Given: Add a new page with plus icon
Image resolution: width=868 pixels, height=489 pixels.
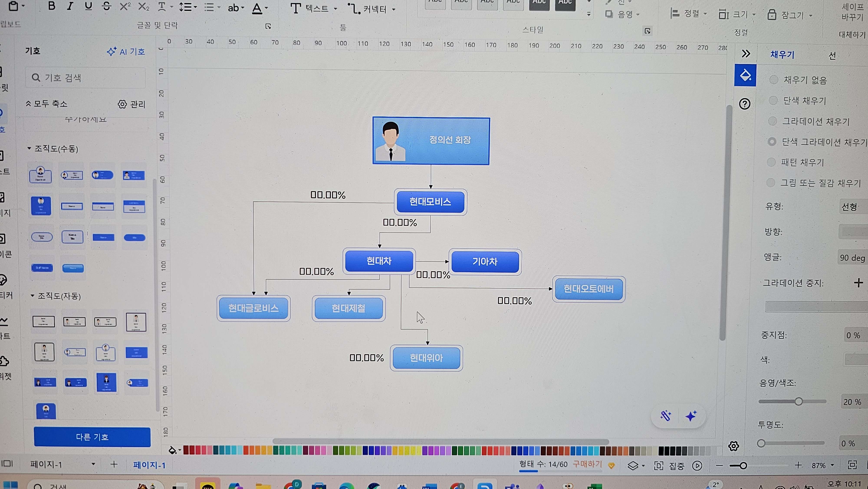Looking at the screenshot, I should click(x=114, y=464).
